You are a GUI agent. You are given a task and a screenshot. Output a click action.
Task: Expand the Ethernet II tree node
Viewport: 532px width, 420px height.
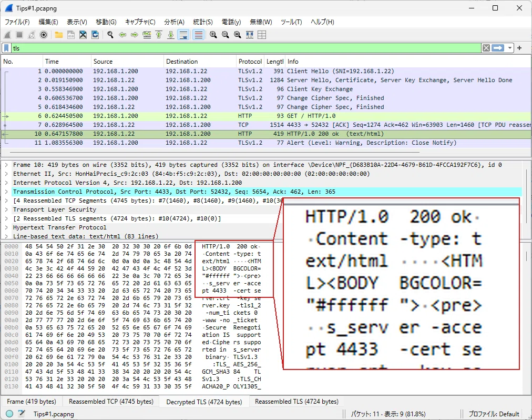(x=6, y=174)
